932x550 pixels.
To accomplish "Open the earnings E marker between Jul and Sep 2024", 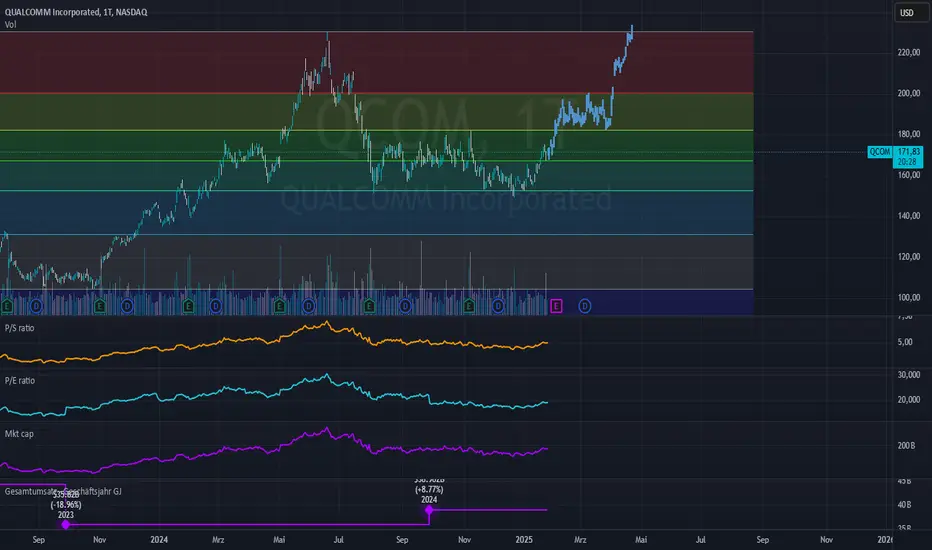I will click(x=369, y=306).
